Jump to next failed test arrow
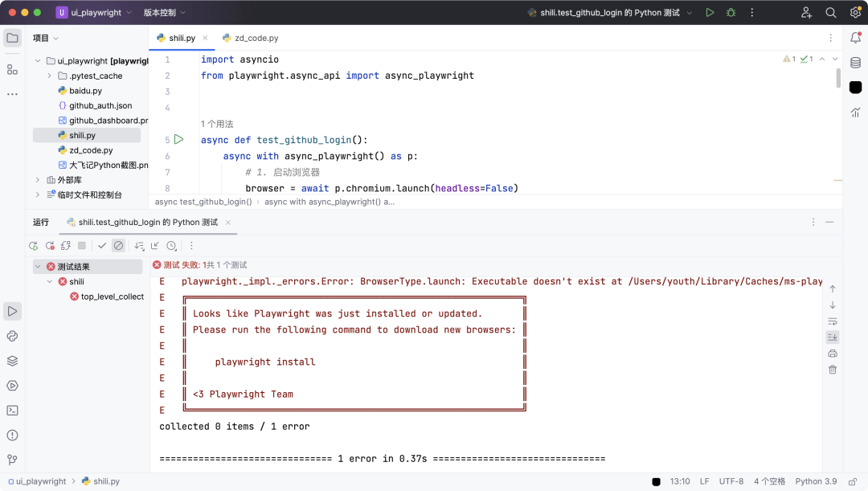Viewport: 868px width, 491px height. click(x=833, y=305)
